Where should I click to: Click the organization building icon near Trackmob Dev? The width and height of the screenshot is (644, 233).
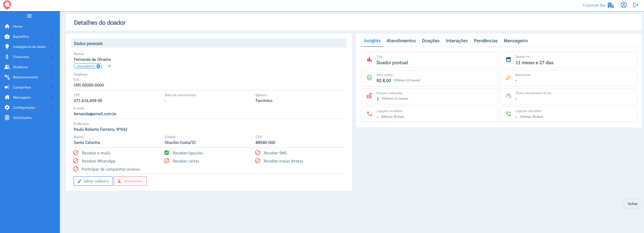click(611, 5)
